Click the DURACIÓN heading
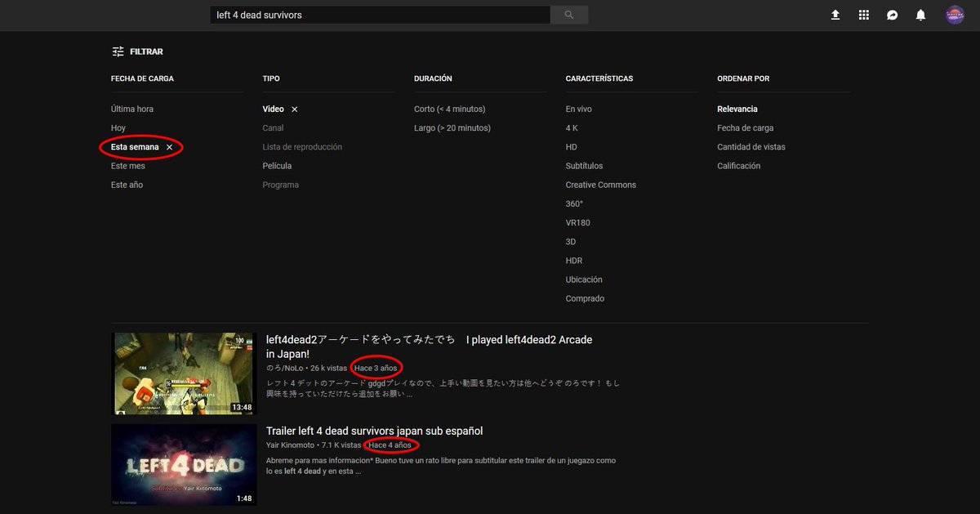Viewport: 980px width, 514px height. (x=433, y=79)
